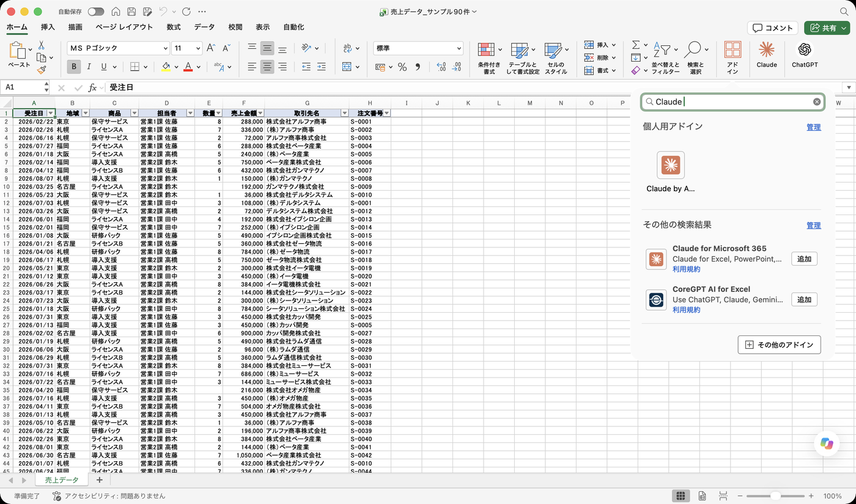This screenshot has height=504, width=856.
Task: Open the 削除 delete cells dropdown
Action: 599,57
